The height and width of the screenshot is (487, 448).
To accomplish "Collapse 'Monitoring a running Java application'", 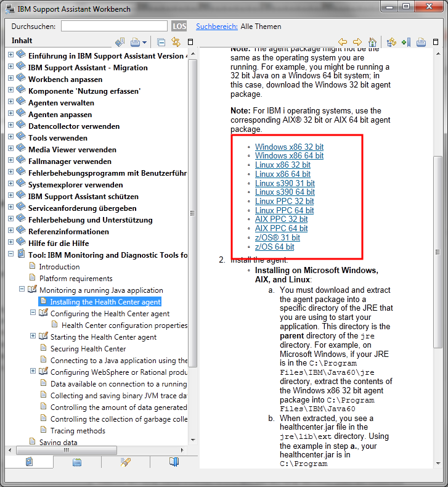I will (x=22, y=290).
